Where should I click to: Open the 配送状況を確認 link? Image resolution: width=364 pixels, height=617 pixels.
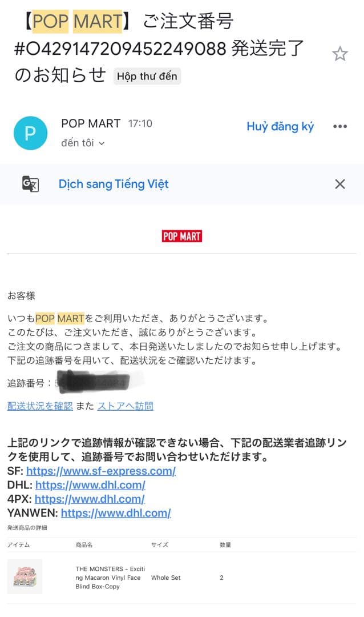point(40,406)
